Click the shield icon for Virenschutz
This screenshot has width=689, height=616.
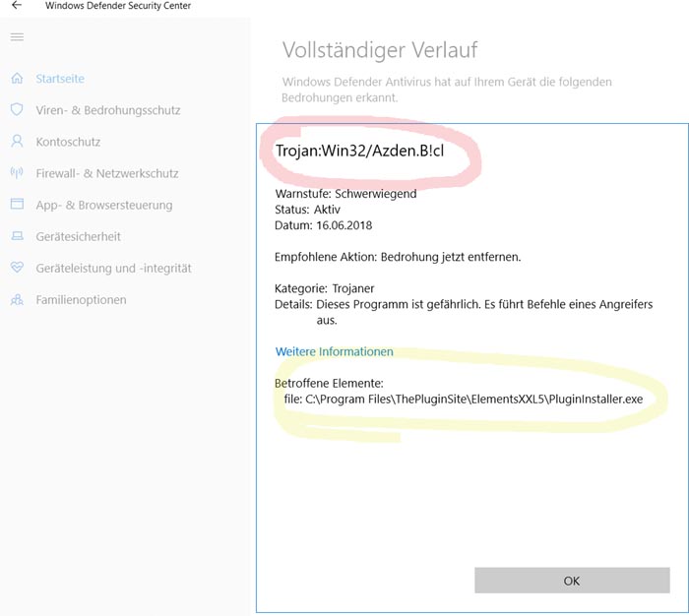17,109
